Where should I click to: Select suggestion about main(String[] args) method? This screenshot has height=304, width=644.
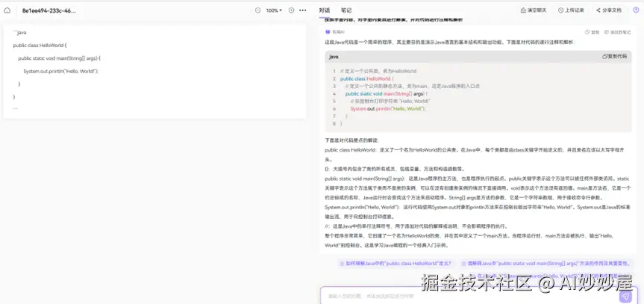pyautogui.click(x=545, y=263)
